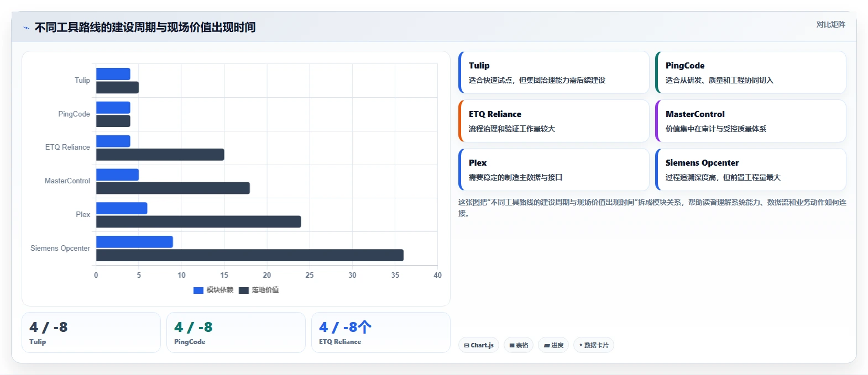Click the blue 模块依赖 bar for Tulip

coord(113,74)
